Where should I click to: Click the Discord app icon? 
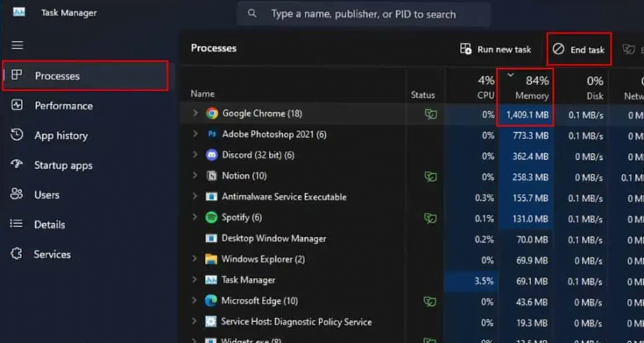[211, 155]
